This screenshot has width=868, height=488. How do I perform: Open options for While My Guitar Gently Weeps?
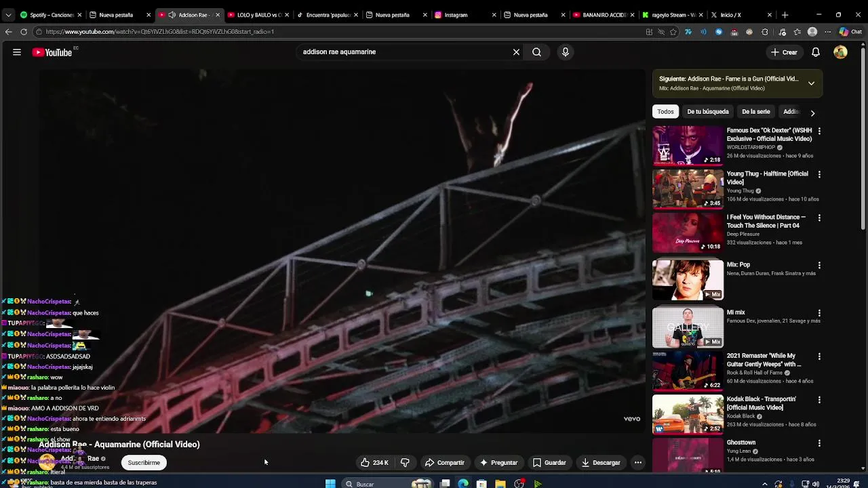click(x=819, y=356)
